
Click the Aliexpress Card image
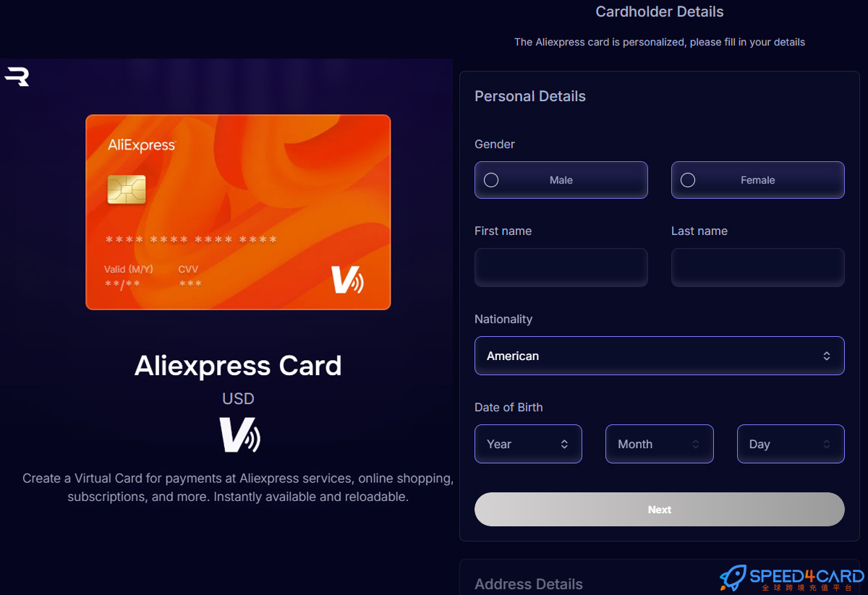(x=238, y=212)
